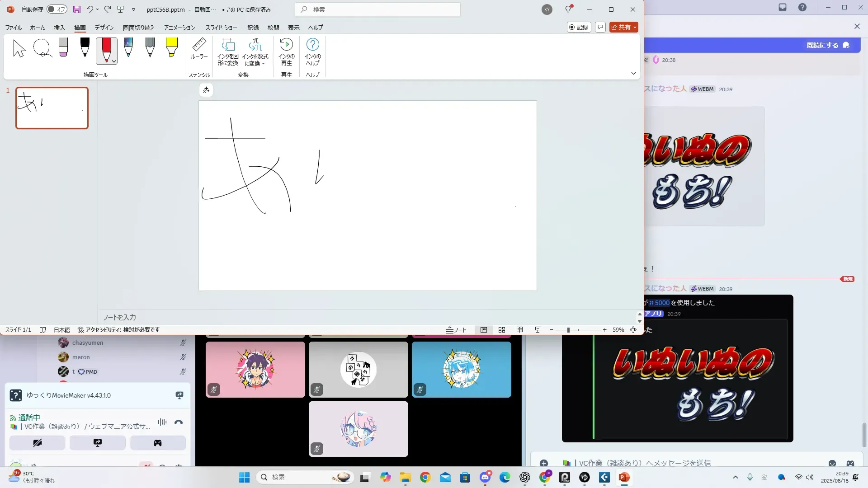The height and width of the screenshot is (488, 868).
Task: Toggle the AutoSave switch
Action: 57,9
